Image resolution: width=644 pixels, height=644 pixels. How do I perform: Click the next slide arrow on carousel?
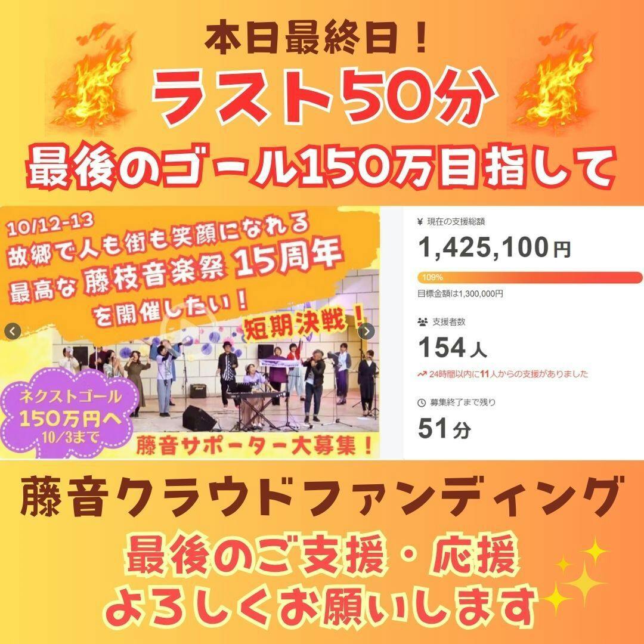[x=366, y=331]
